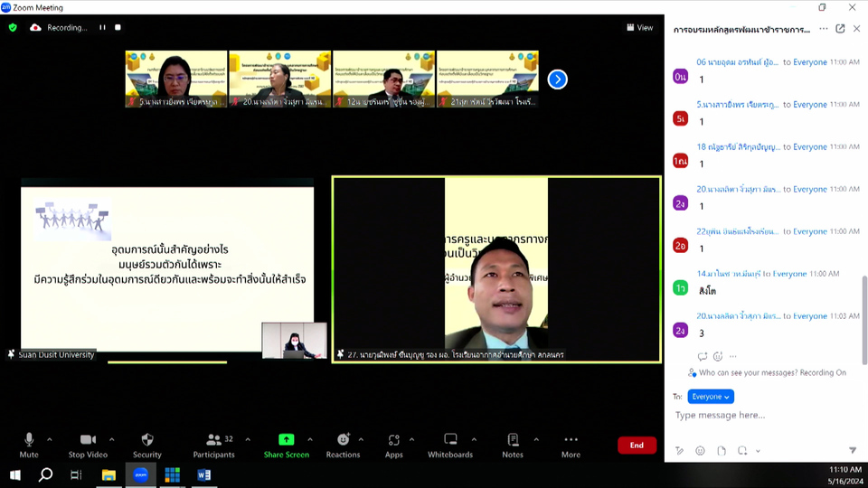Expand the arrow beside Participants
868x488 pixels.
pyautogui.click(x=248, y=440)
